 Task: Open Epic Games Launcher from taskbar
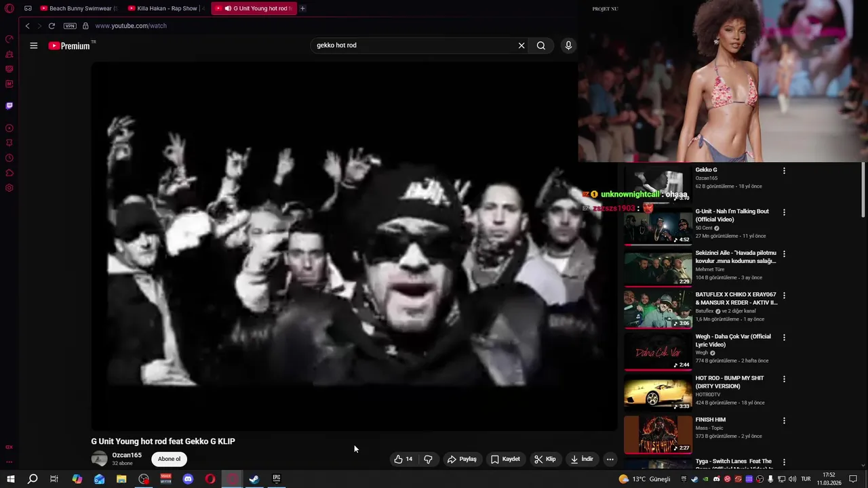pyautogui.click(x=276, y=479)
